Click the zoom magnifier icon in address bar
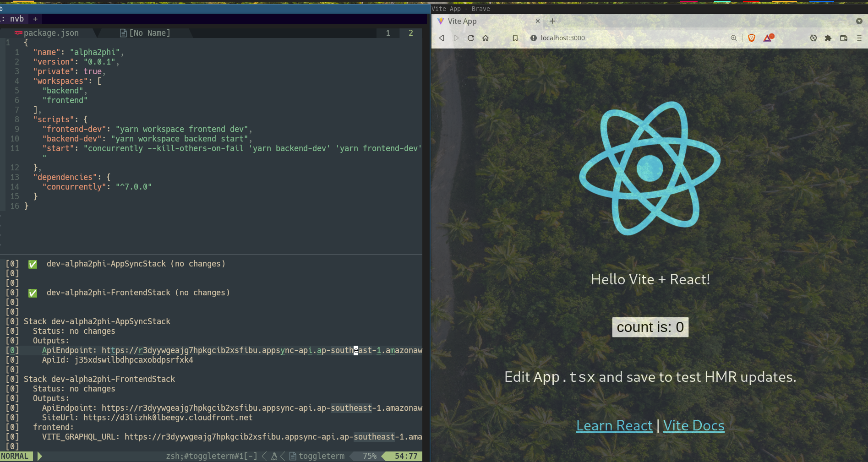 [734, 38]
